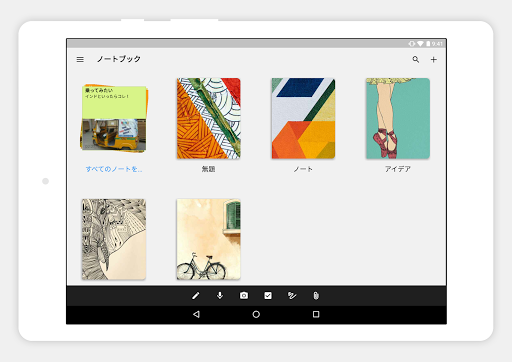Open camera to capture a photo note
The image size is (512, 362).
(244, 296)
